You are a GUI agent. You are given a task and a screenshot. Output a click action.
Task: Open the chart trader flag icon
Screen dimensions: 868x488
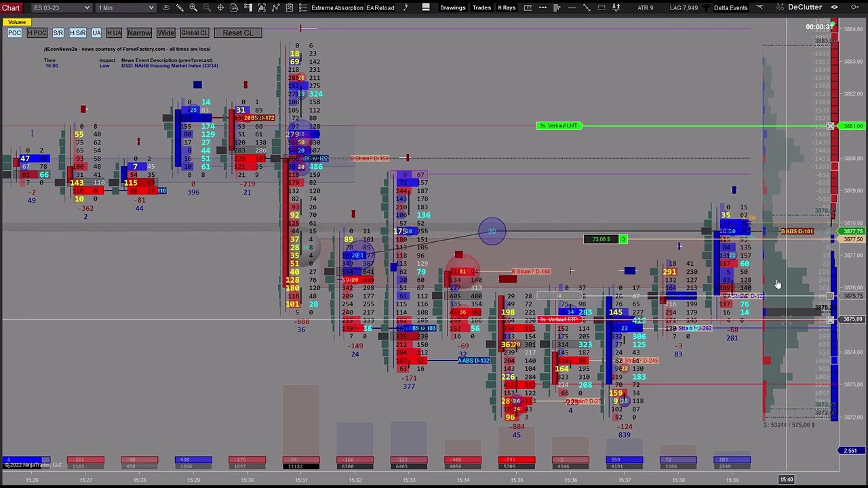(248, 7)
